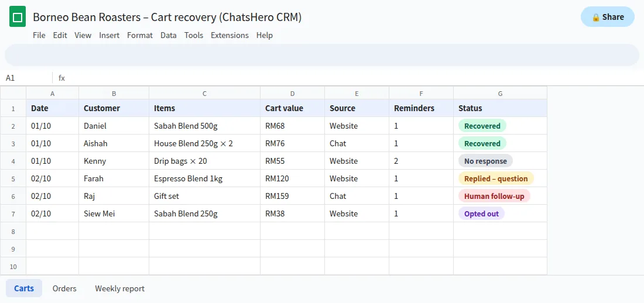Open the Data menu

point(169,35)
